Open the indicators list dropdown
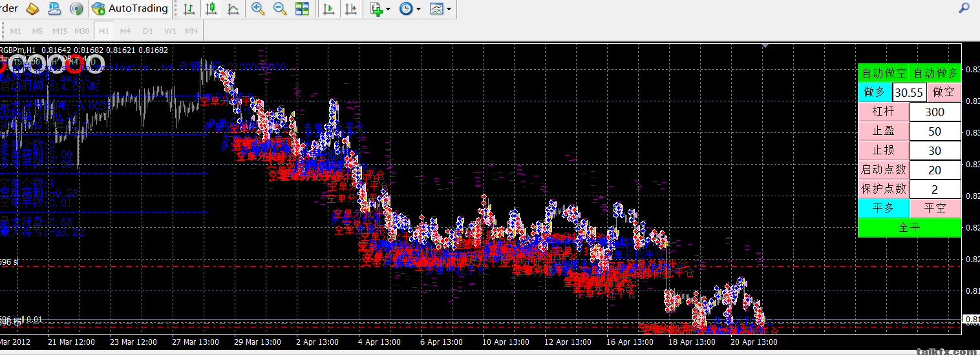 [380, 9]
